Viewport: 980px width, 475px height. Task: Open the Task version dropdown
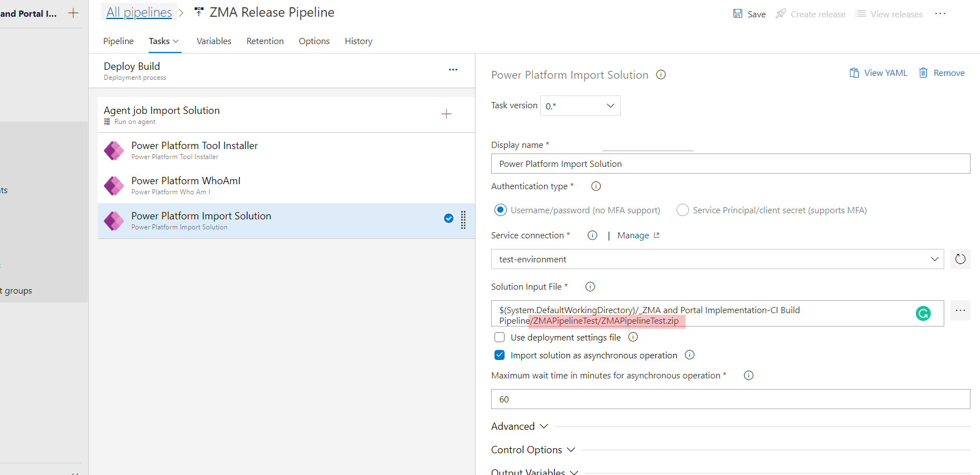coord(580,105)
